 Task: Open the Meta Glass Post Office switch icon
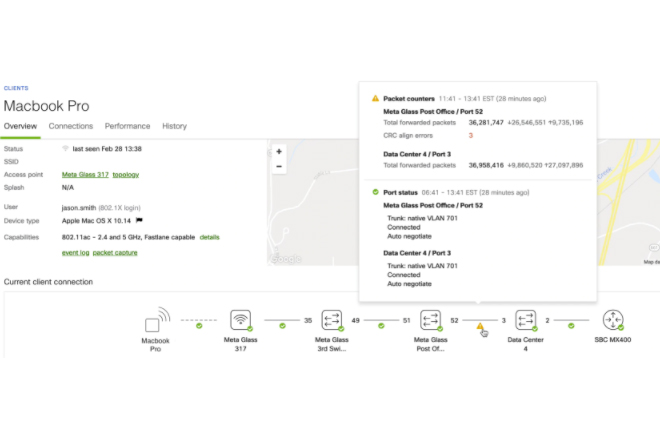tap(431, 321)
